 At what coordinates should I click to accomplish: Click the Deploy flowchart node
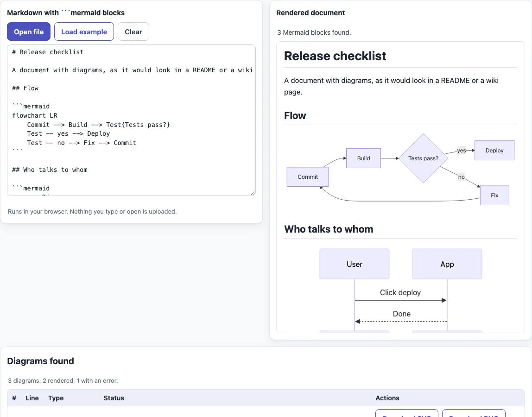[x=494, y=150]
